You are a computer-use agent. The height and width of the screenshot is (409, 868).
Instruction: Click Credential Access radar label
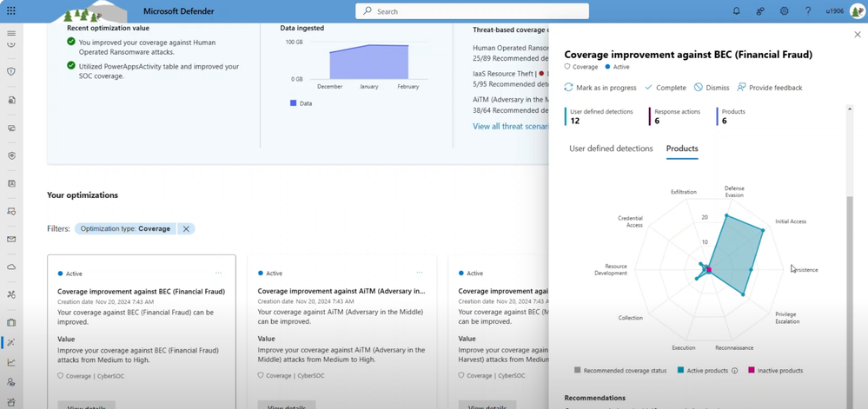click(631, 221)
